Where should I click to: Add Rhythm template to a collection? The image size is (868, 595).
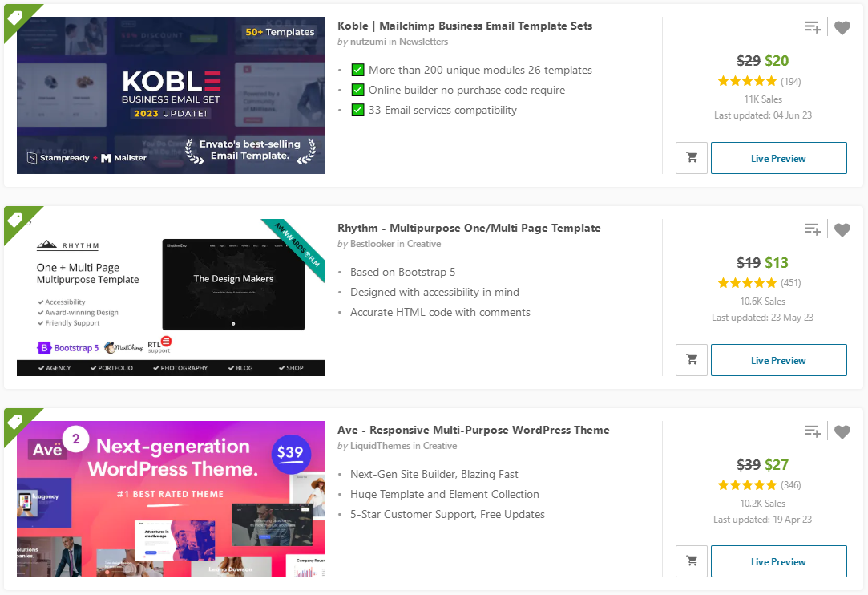pyautogui.click(x=812, y=229)
